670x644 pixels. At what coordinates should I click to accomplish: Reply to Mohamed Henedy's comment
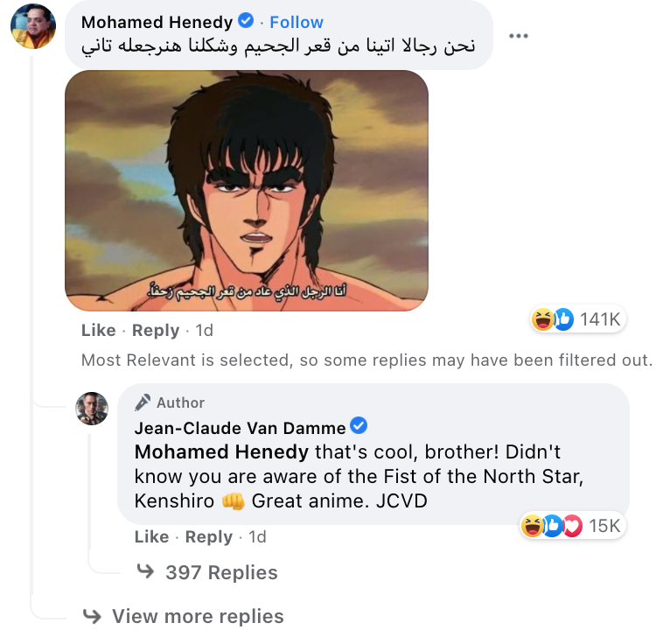click(x=156, y=331)
